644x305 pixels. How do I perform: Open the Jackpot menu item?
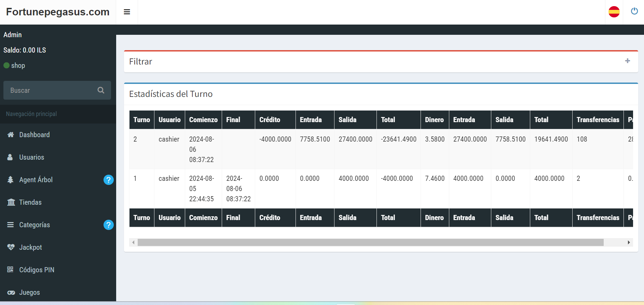pos(58,247)
